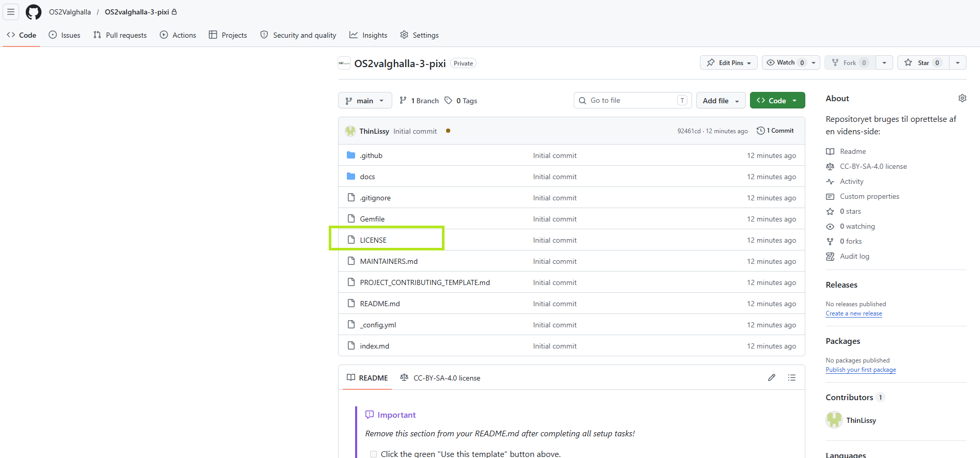This screenshot has width=980, height=458.
Task: Star the OS2valghalla-3-pixi repository
Action: [923, 62]
